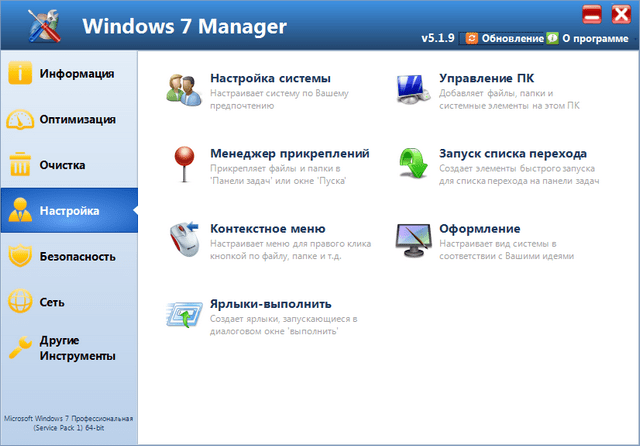Open the Оформление tool

pos(480,229)
